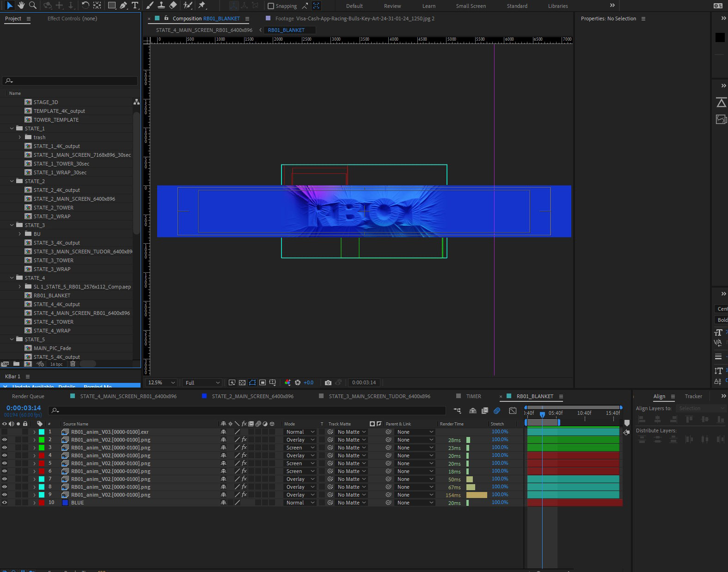The image size is (728, 572).
Task: Select the Zoom magnifier tool
Action: pos(33,5)
